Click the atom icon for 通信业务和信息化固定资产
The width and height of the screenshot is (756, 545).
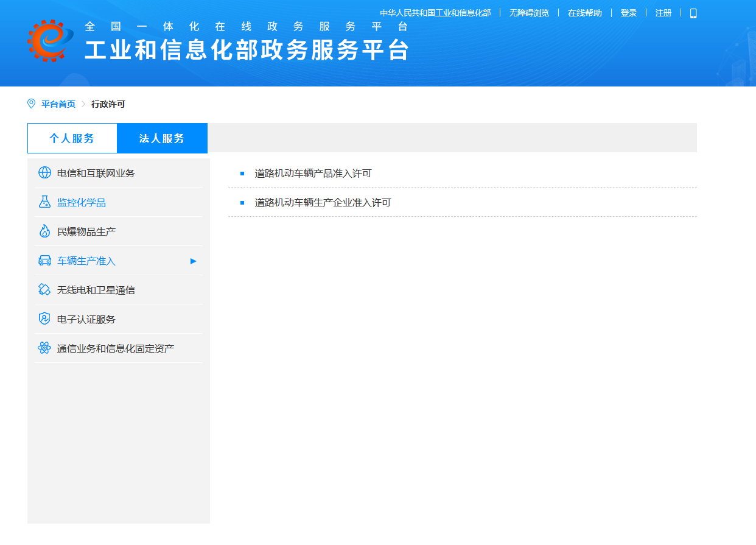click(x=44, y=348)
